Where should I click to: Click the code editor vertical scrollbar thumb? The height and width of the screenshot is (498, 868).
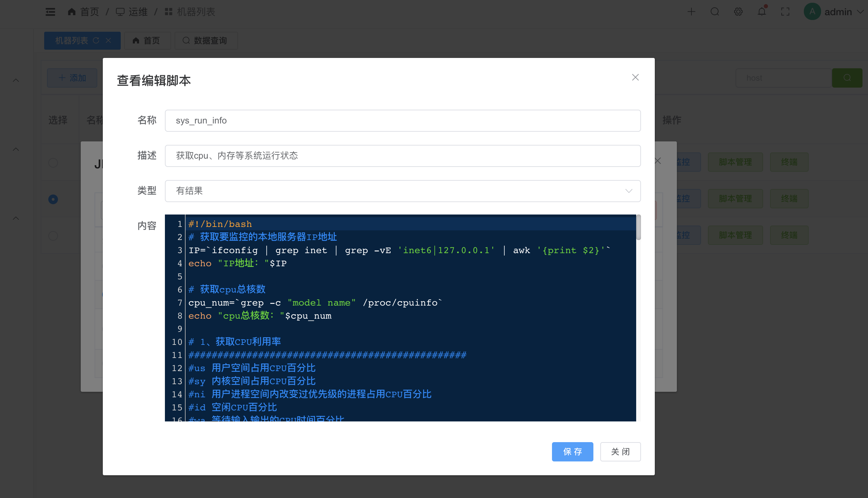[x=639, y=227]
